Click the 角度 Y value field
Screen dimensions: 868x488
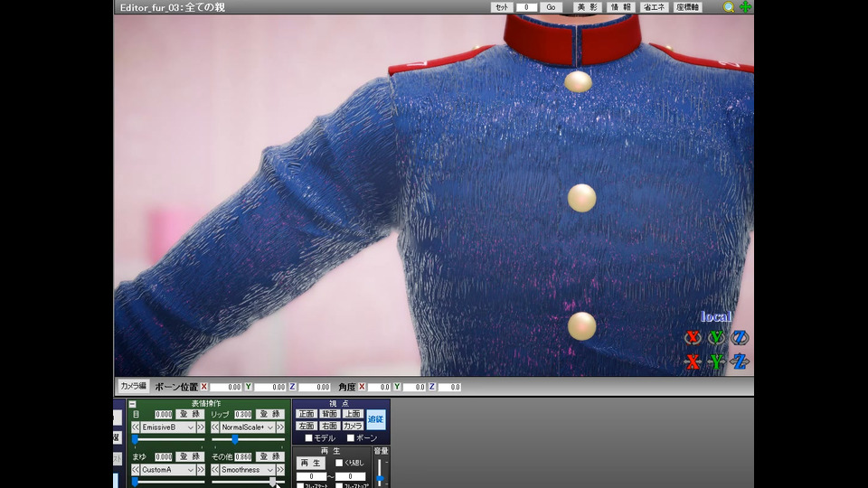coord(413,387)
